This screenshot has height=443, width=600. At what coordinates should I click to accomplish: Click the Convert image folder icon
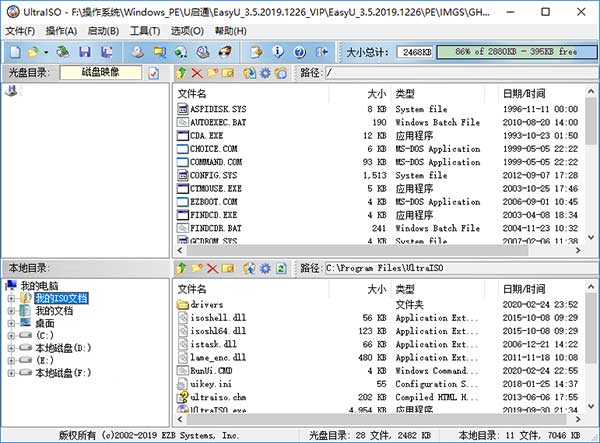click(x=160, y=52)
